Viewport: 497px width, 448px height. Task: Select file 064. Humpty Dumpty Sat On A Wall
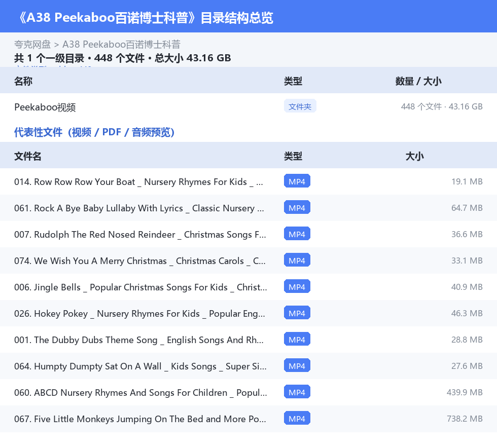[x=140, y=366]
